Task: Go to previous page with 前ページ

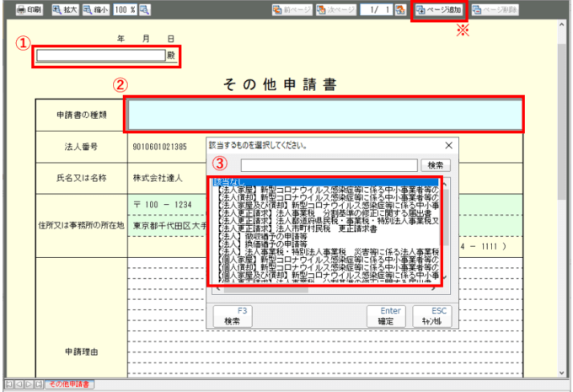Action: point(292,10)
